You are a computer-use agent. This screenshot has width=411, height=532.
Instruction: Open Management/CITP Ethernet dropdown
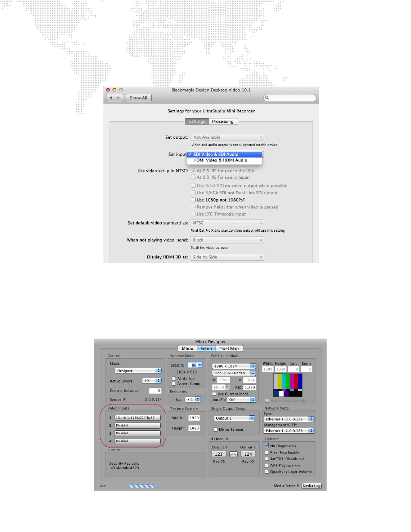pyautogui.click(x=289, y=431)
